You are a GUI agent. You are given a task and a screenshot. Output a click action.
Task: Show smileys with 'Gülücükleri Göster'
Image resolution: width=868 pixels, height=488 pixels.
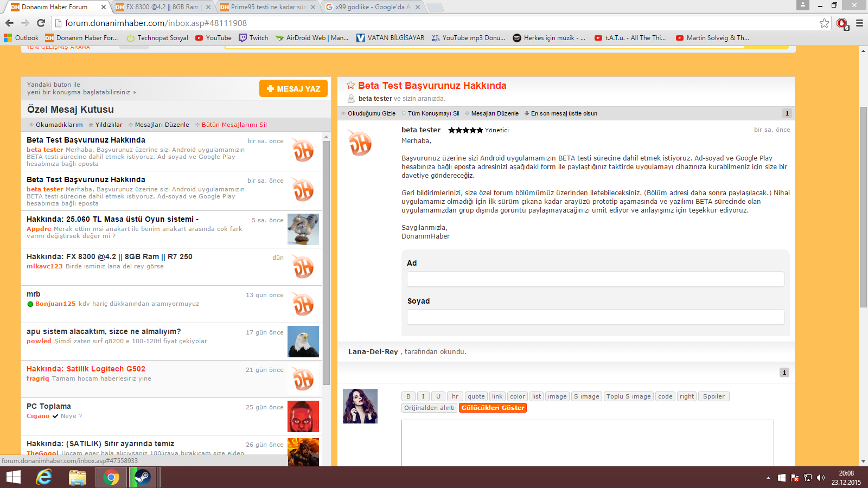(x=493, y=408)
